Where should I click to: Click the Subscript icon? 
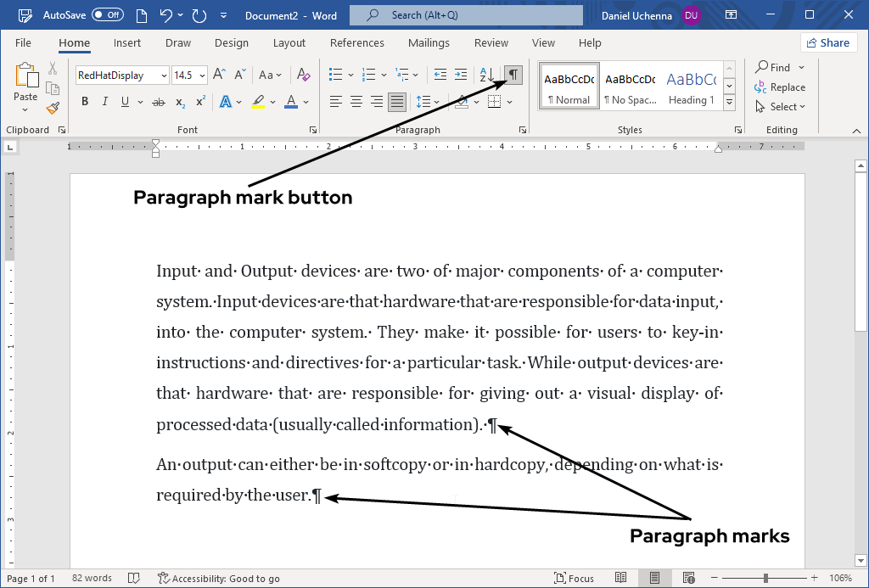pyautogui.click(x=178, y=101)
